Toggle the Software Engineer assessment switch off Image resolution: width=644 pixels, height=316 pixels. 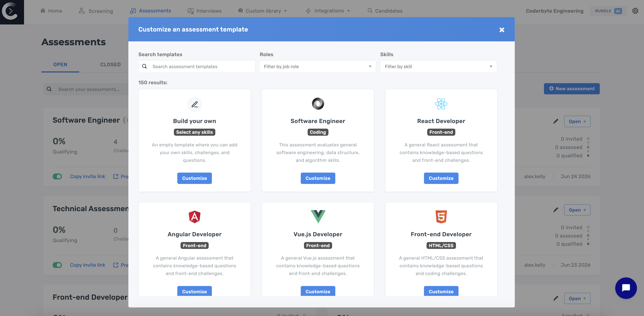[x=57, y=176]
